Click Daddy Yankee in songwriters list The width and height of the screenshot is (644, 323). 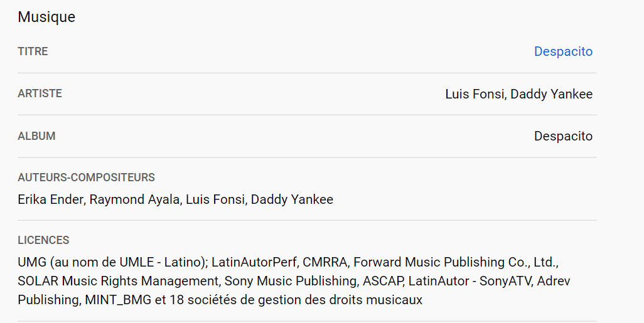click(292, 199)
